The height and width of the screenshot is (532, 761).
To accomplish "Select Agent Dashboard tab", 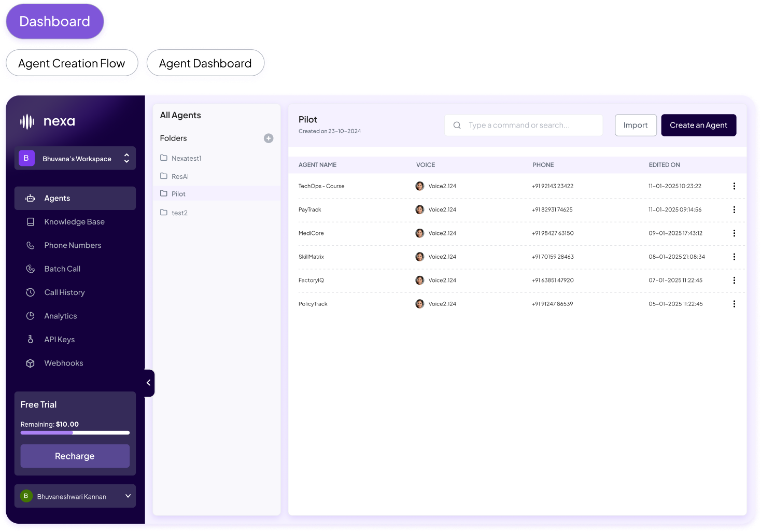I will tap(205, 63).
